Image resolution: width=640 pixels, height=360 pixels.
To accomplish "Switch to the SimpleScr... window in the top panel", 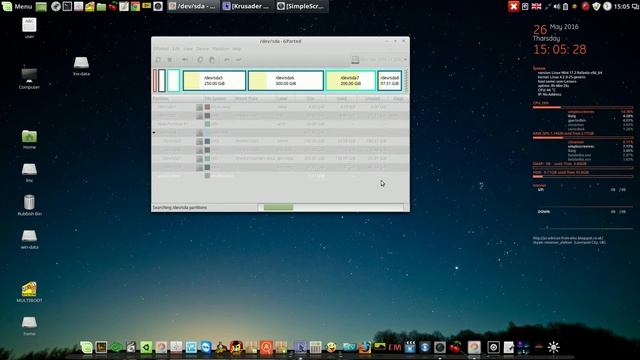I will [302, 6].
